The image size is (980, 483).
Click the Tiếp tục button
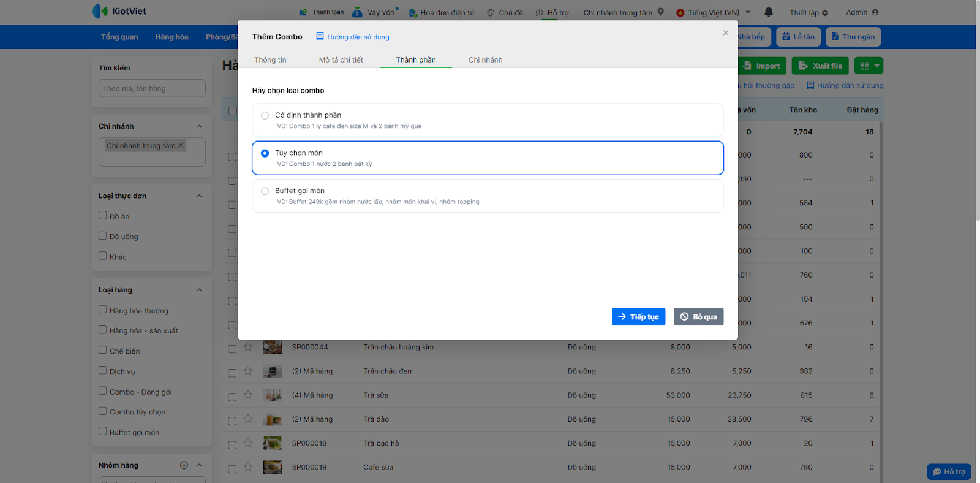pyautogui.click(x=638, y=316)
